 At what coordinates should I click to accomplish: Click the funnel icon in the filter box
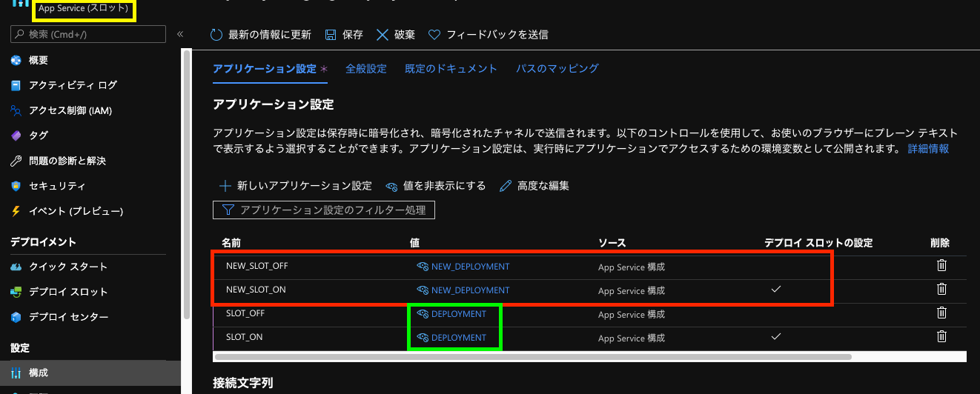coord(227,210)
